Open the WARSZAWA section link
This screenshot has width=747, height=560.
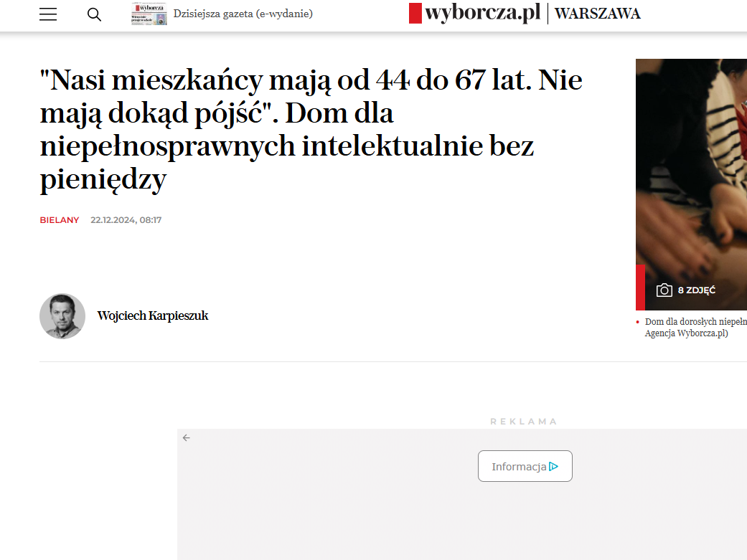coord(598,14)
